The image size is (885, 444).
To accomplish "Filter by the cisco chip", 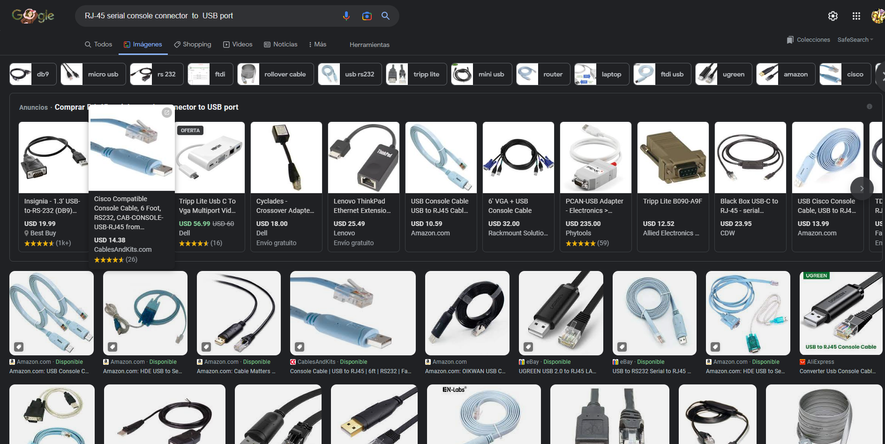I will coord(844,74).
